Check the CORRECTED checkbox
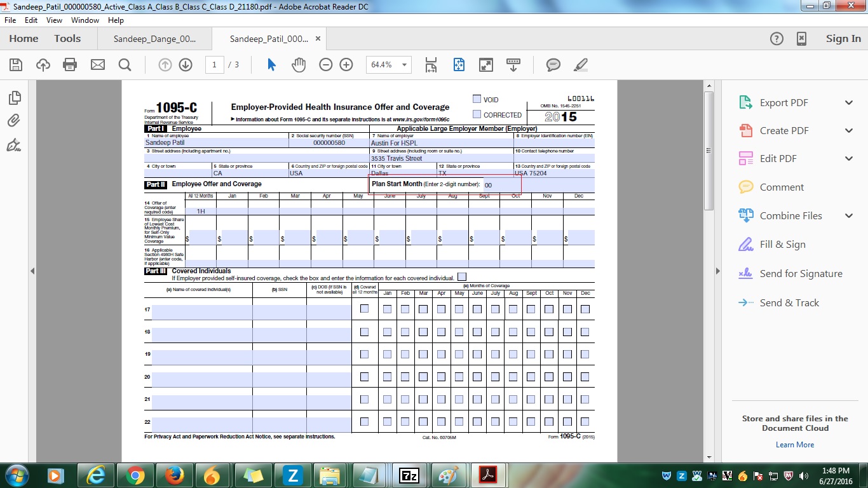Viewport: 868px width, 488px height. [477, 114]
